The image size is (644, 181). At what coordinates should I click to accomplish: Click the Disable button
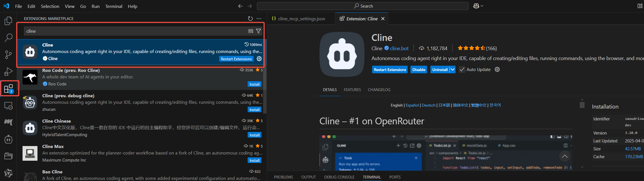pyautogui.click(x=419, y=70)
